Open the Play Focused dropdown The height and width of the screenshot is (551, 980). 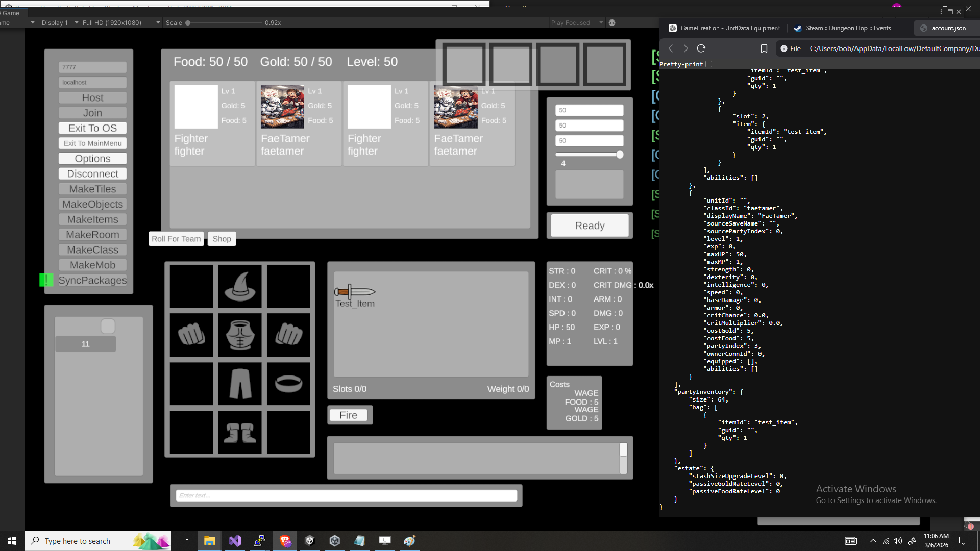(577, 23)
